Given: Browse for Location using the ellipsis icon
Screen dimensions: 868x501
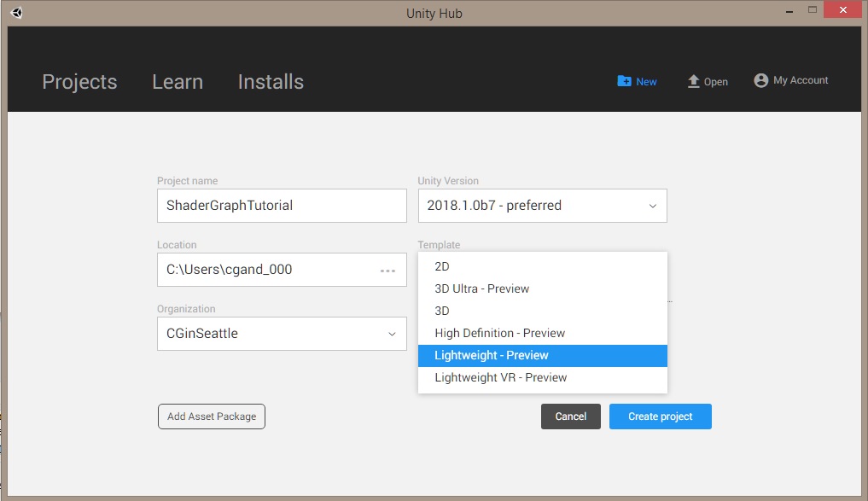Looking at the screenshot, I should click(x=388, y=270).
